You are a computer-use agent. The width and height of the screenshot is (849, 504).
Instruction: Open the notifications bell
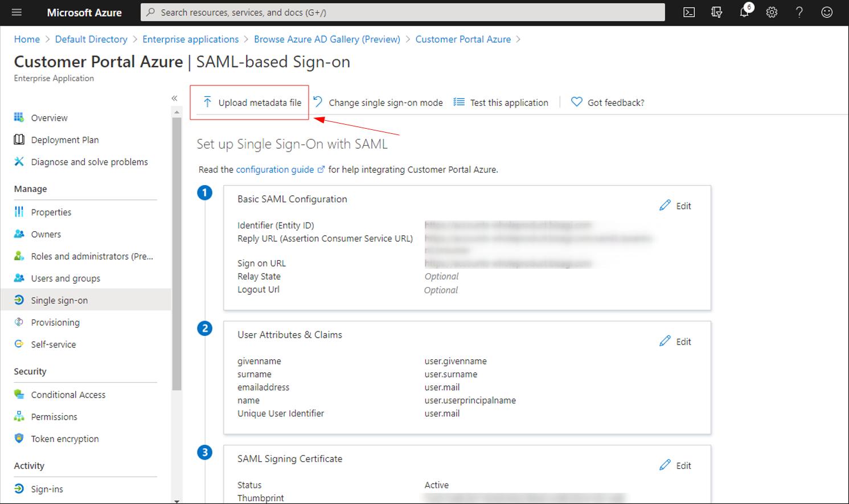coord(745,12)
